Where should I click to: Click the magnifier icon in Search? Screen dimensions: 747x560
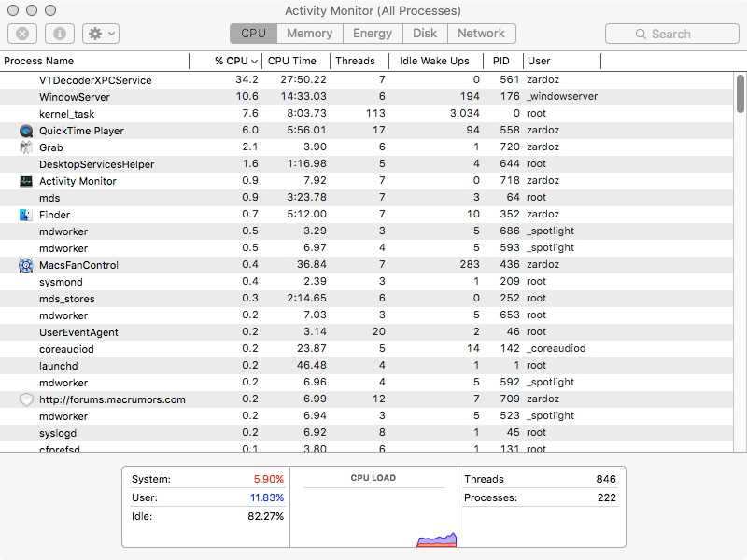[x=641, y=35]
